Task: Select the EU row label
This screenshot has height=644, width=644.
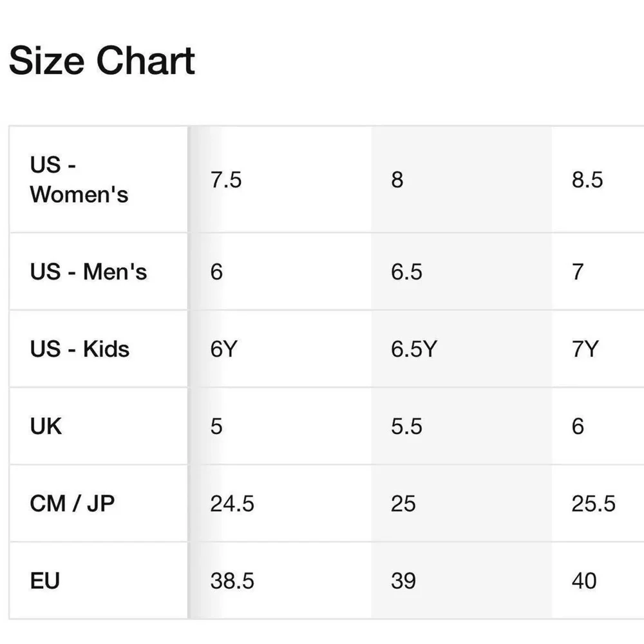Action: coord(44,581)
